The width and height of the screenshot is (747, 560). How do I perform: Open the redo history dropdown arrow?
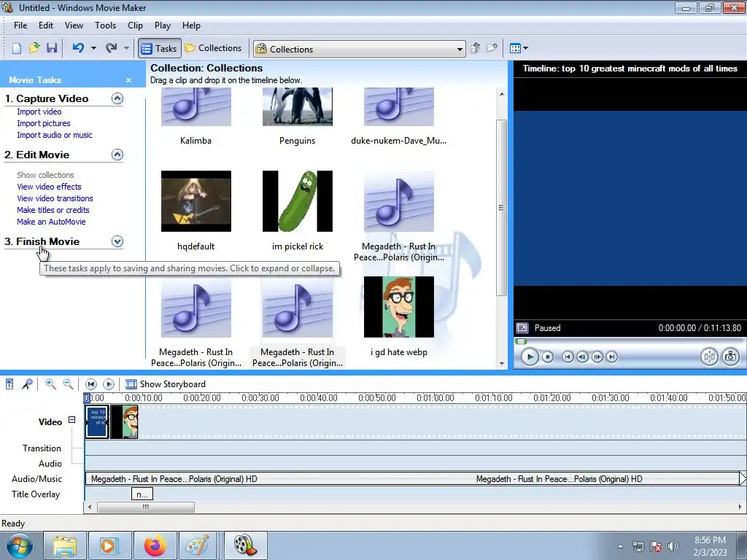pyautogui.click(x=126, y=48)
